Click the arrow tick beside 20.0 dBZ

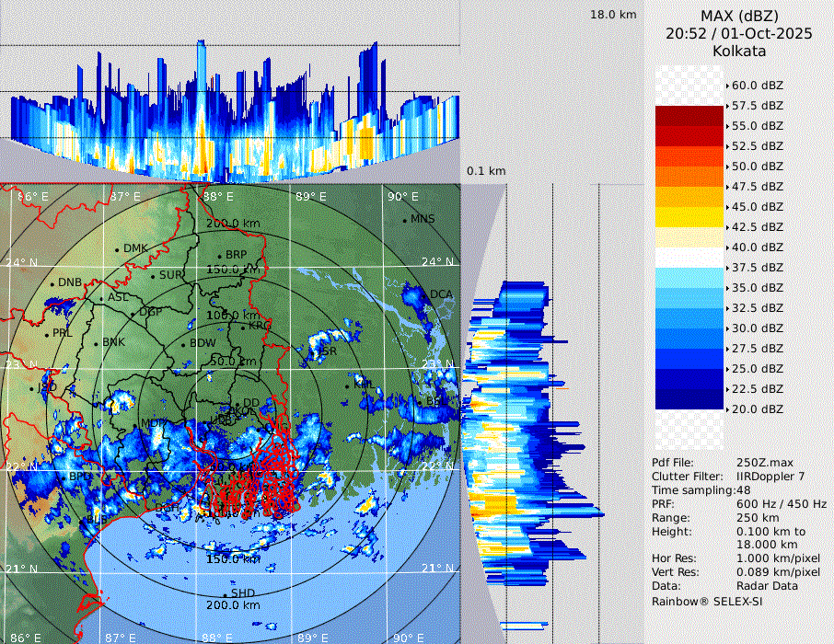(727, 409)
